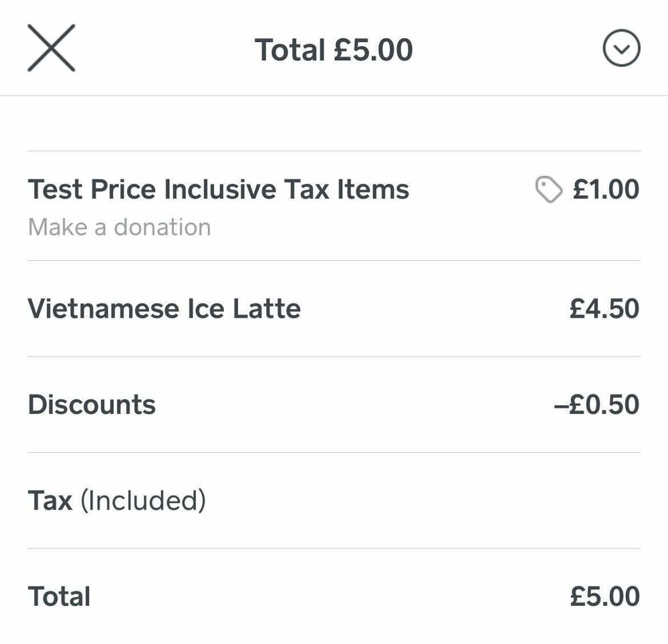Click empty space between Discounts and –£0.50
Image resolution: width=668 pixels, height=644 pixels.
pyautogui.click(x=354, y=405)
